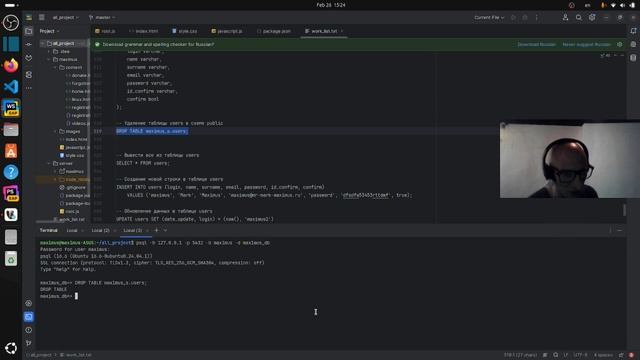Hide the Terminal panel with minimize button
Screen dimensions: 640x360
click(620, 231)
